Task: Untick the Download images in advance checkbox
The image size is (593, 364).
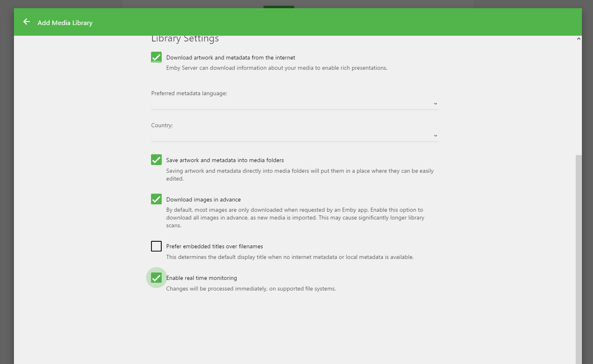Action: (x=156, y=199)
